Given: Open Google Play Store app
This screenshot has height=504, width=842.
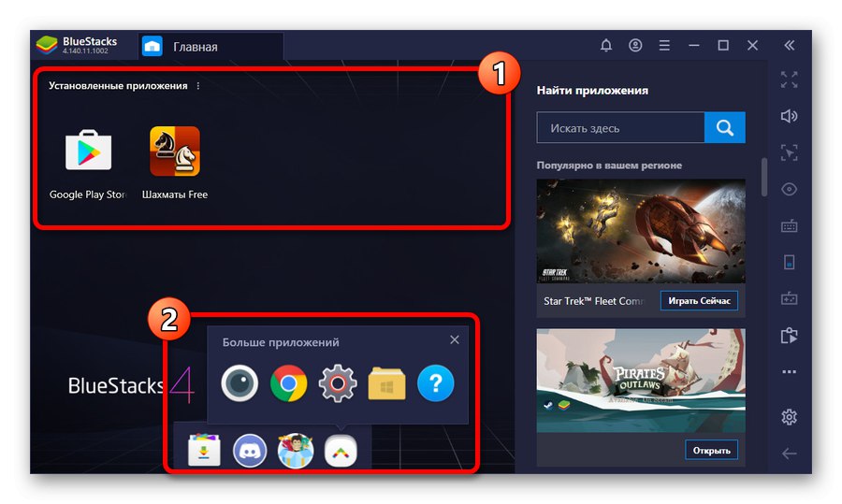Looking at the screenshot, I should (88, 150).
